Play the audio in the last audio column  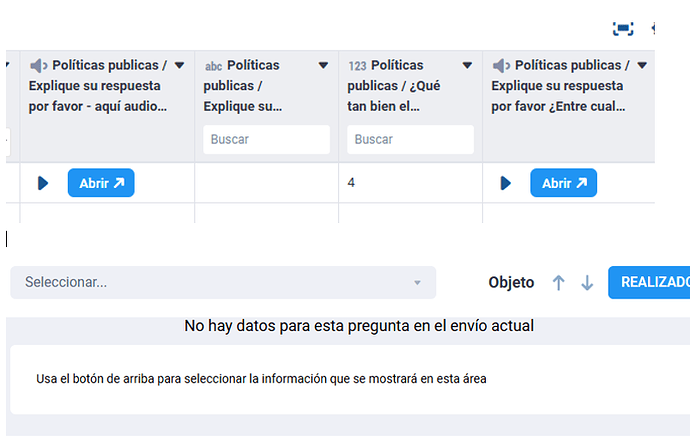point(505,183)
